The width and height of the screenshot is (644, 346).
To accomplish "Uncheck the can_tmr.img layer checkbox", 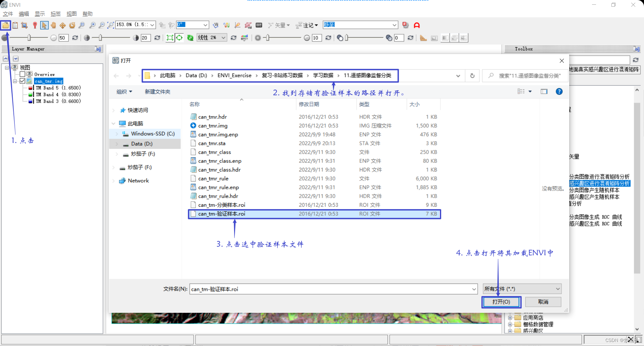I will [22, 81].
